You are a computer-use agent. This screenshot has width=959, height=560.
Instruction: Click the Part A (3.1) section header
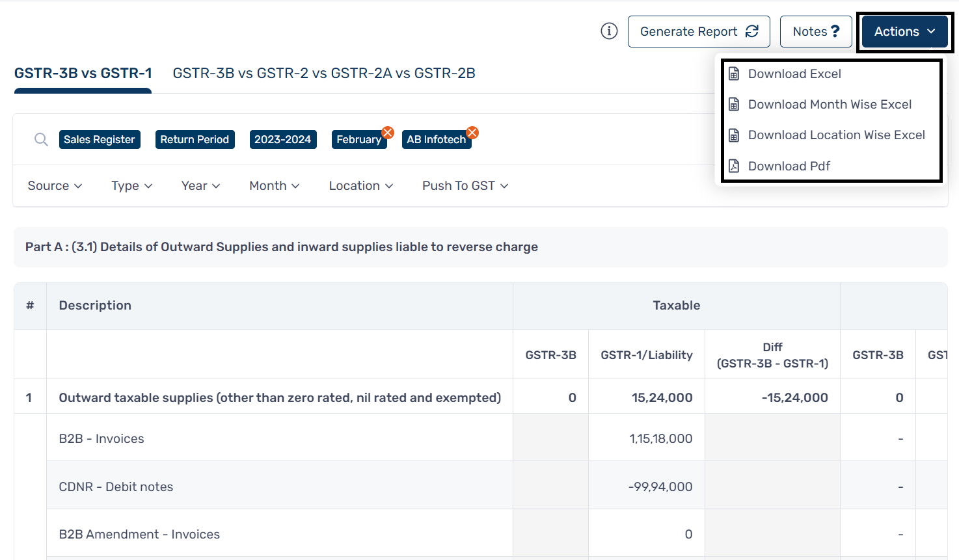[480, 247]
